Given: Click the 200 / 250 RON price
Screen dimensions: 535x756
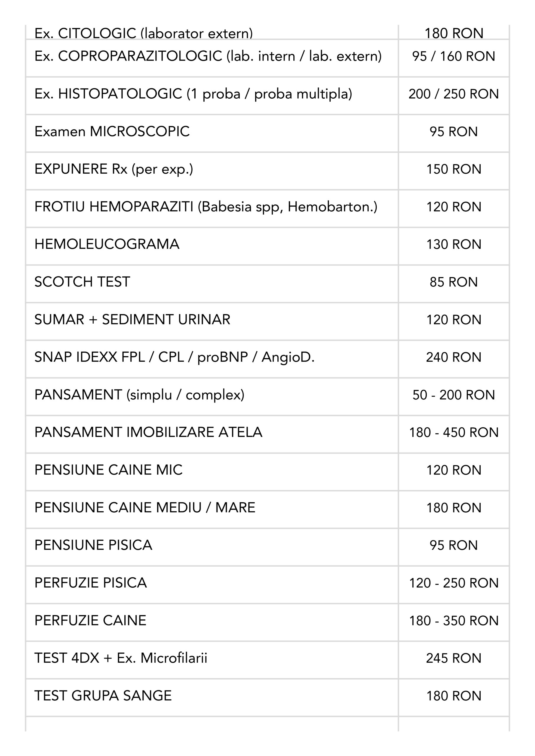Looking at the screenshot, I should coord(453,94).
